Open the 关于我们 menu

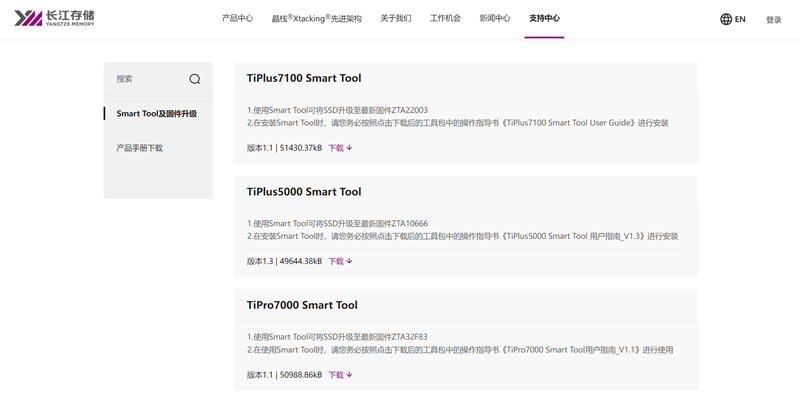pyautogui.click(x=396, y=18)
